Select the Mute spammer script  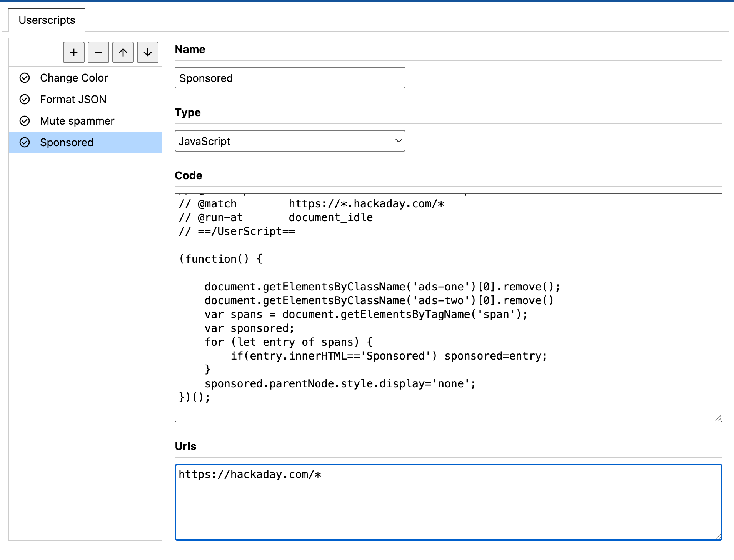77,121
